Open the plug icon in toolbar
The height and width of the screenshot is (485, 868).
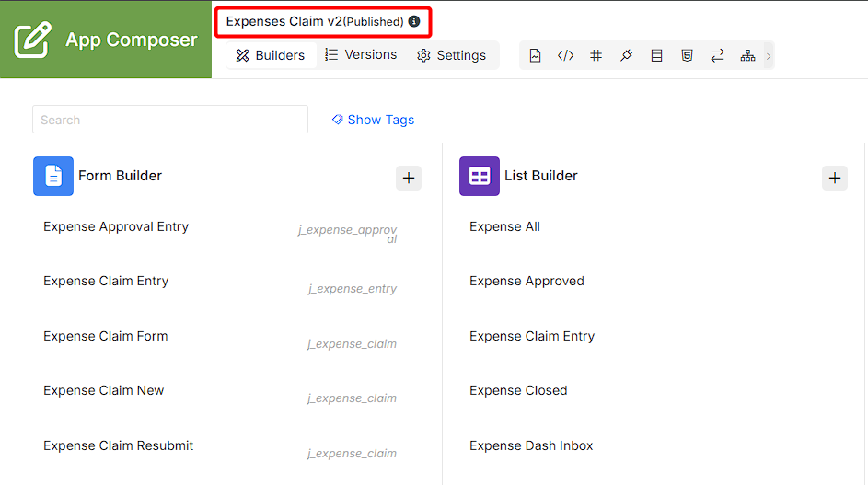626,55
